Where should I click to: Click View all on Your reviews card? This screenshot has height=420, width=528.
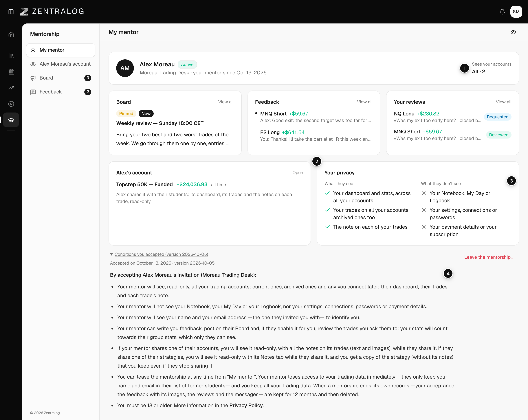click(x=503, y=102)
